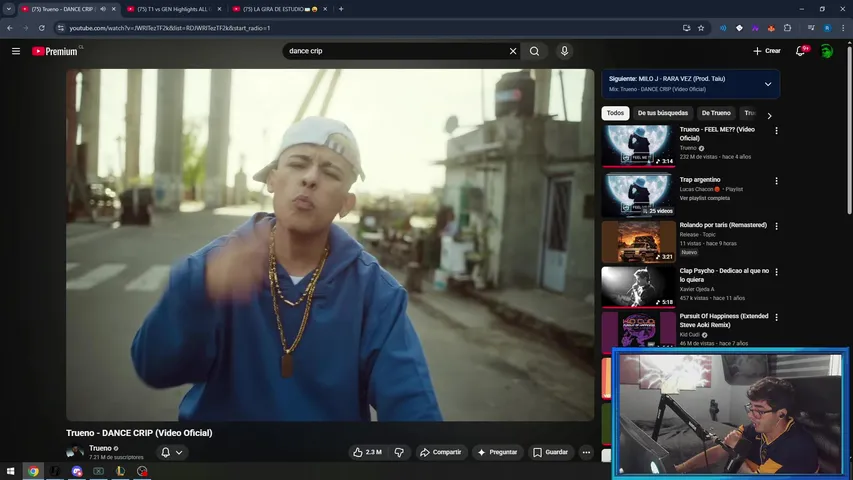Image resolution: width=853 pixels, height=480 pixels.
Task: Open the Windows Start menu
Action: (x=10, y=471)
